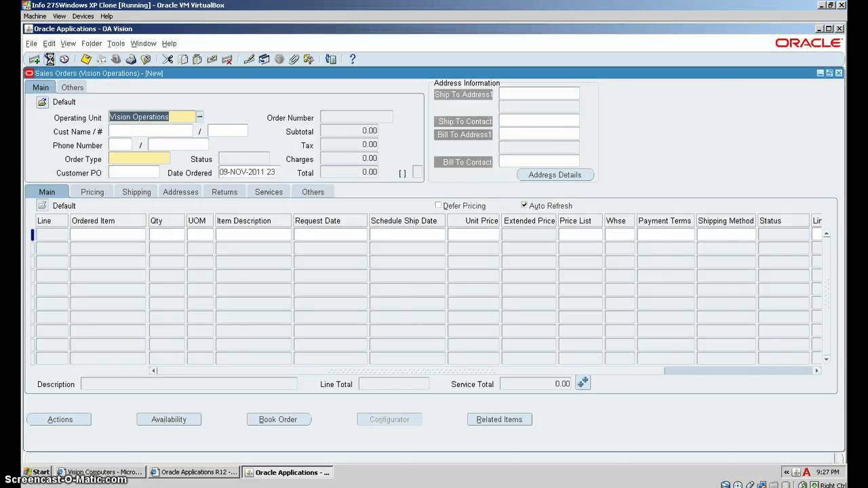Click the Find hourglass toolbar icon
This screenshot has width=868, height=488.
pos(50,60)
